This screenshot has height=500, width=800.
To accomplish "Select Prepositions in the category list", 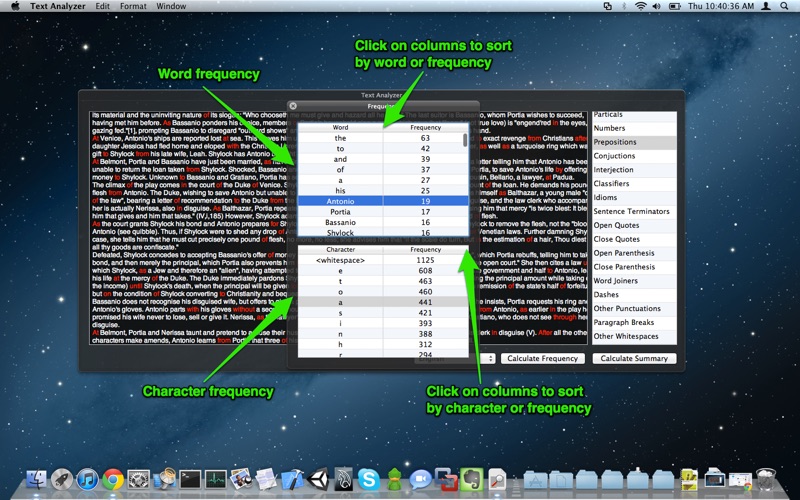I will pyautogui.click(x=634, y=142).
